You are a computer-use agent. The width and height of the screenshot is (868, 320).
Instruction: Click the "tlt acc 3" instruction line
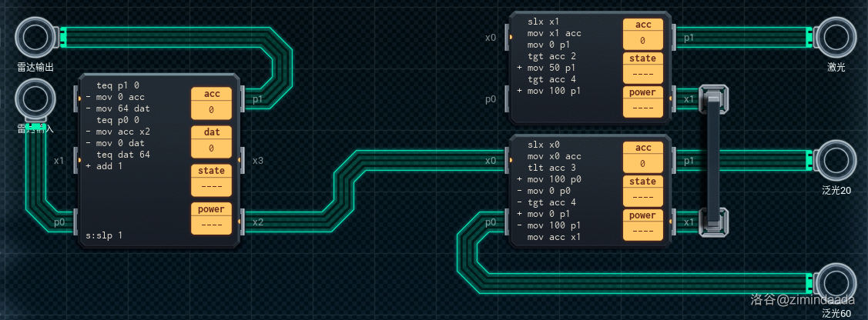point(552,168)
